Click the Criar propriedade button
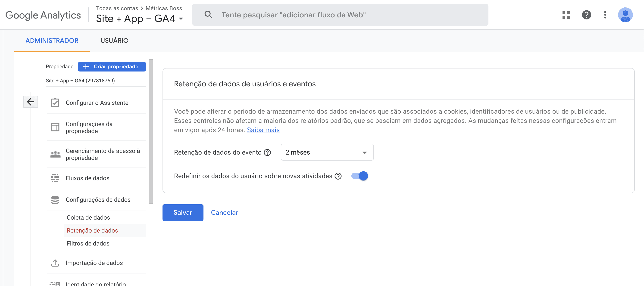 (x=112, y=66)
